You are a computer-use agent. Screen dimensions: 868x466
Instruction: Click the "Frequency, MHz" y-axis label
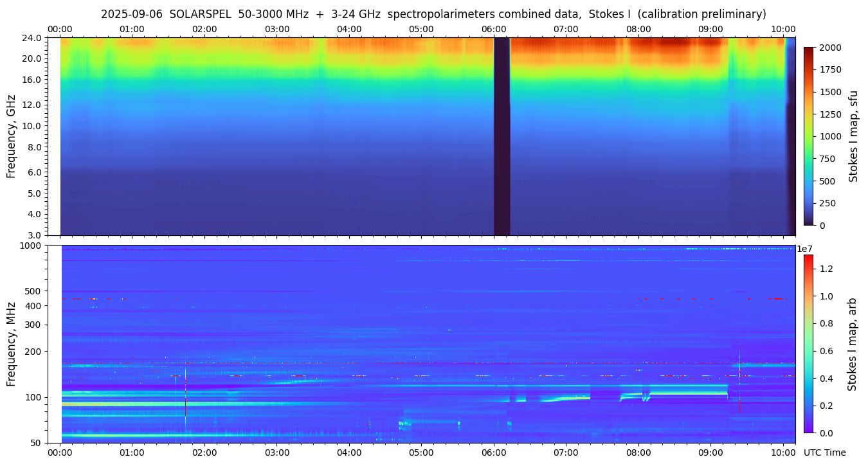[11, 344]
